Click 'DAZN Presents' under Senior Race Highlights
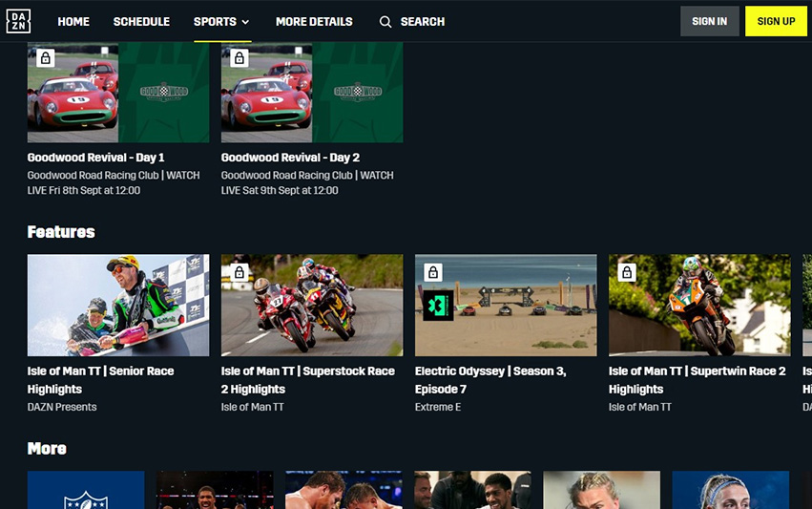 (x=62, y=407)
